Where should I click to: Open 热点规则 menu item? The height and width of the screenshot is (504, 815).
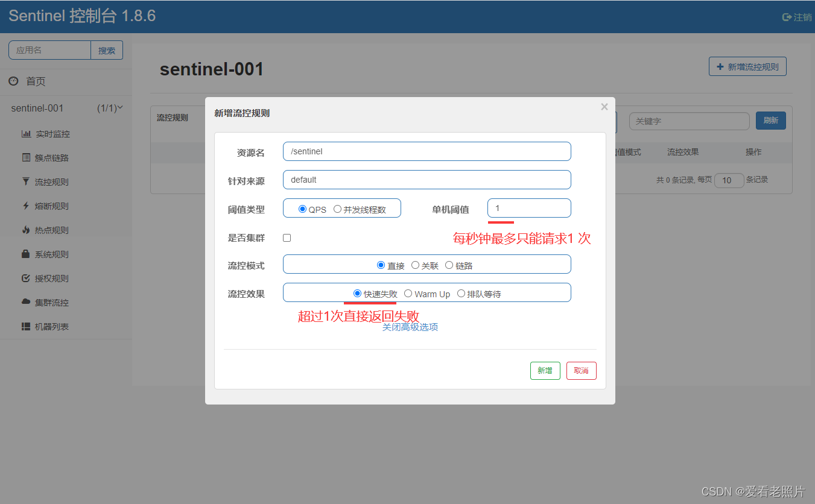pyautogui.click(x=52, y=230)
